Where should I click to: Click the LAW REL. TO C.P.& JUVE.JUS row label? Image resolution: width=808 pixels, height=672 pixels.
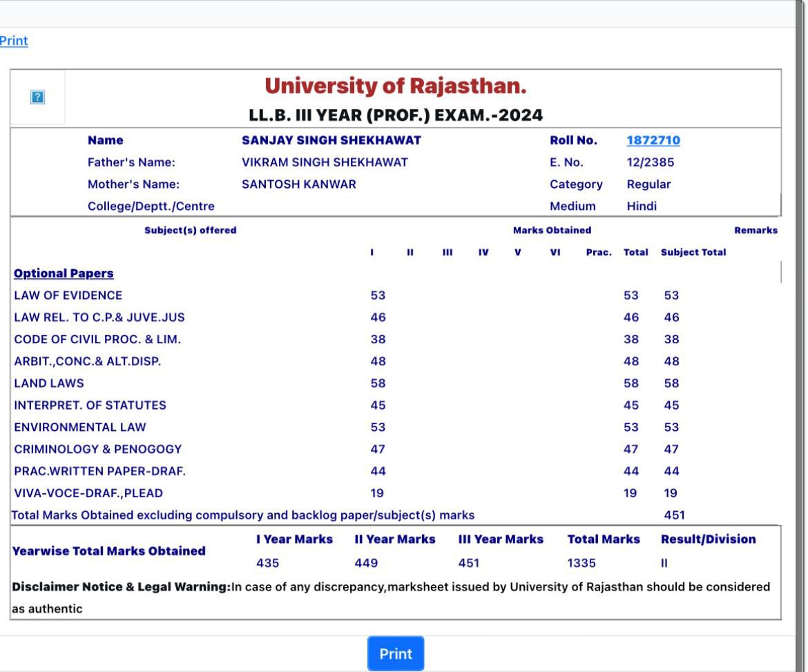(x=99, y=318)
